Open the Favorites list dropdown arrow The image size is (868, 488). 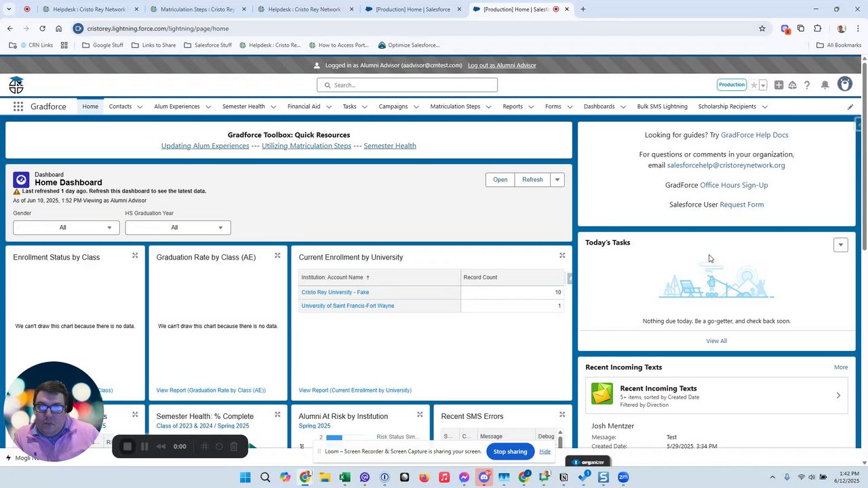tap(763, 85)
